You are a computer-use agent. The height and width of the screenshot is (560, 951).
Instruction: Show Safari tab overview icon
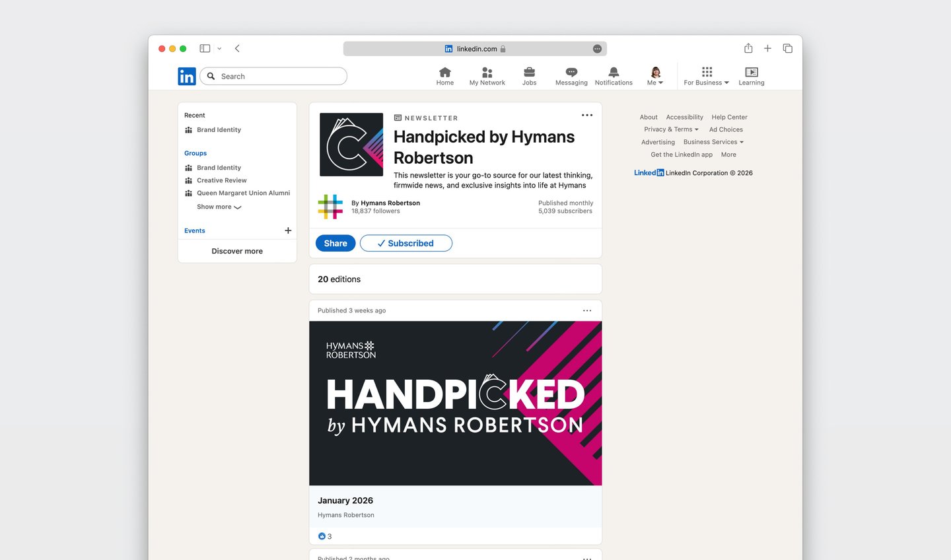tap(787, 48)
